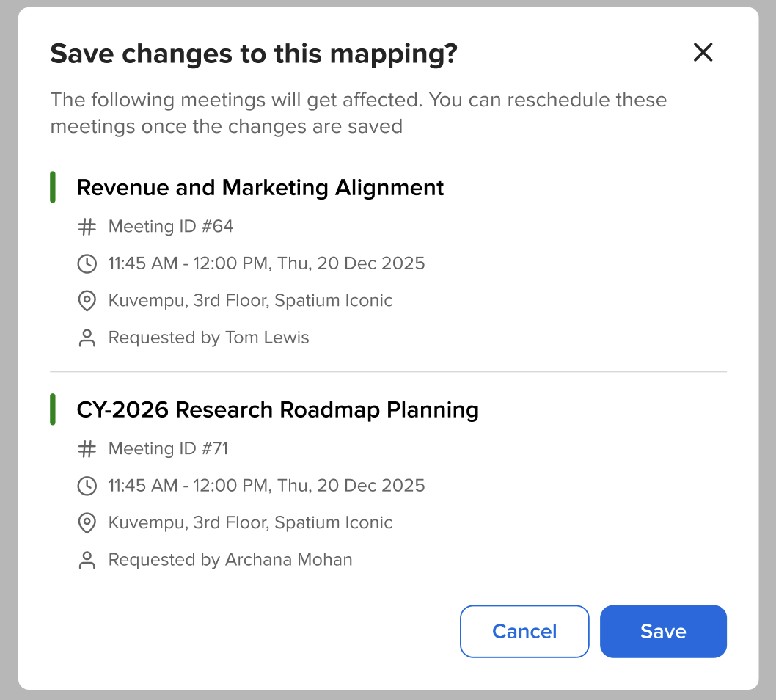776x700 pixels.
Task: Close the save mapping dialog
Action: tap(703, 53)
